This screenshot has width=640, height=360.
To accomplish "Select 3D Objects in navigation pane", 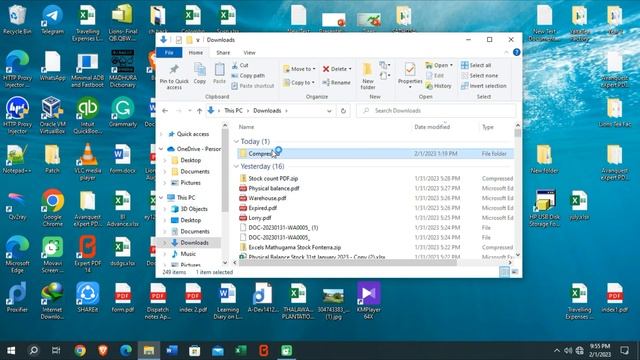I will (194, 209).
